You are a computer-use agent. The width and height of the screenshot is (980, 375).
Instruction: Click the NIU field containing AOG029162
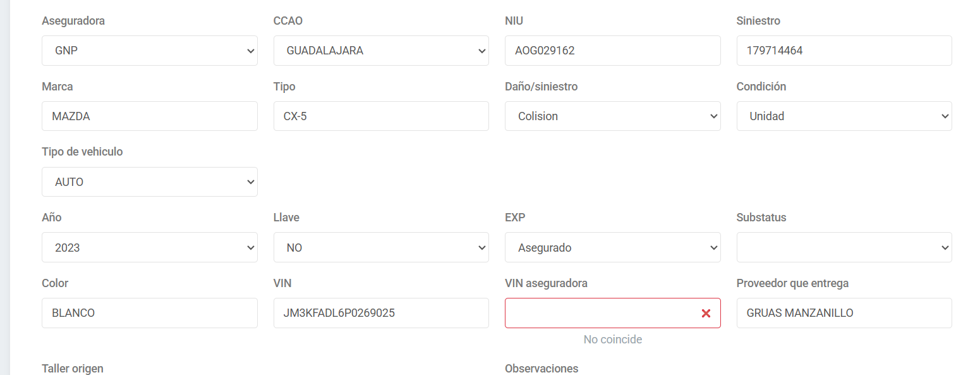(x=613, y=51)
